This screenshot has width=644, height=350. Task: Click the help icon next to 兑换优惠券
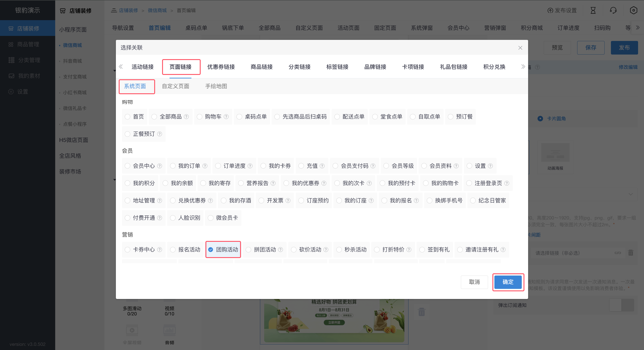pos(210,200)
